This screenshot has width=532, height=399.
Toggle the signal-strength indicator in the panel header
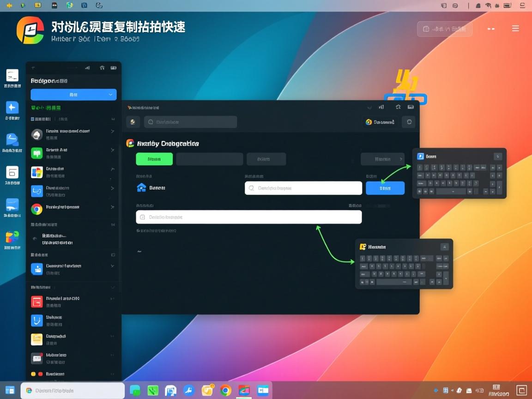click(88, 67)
